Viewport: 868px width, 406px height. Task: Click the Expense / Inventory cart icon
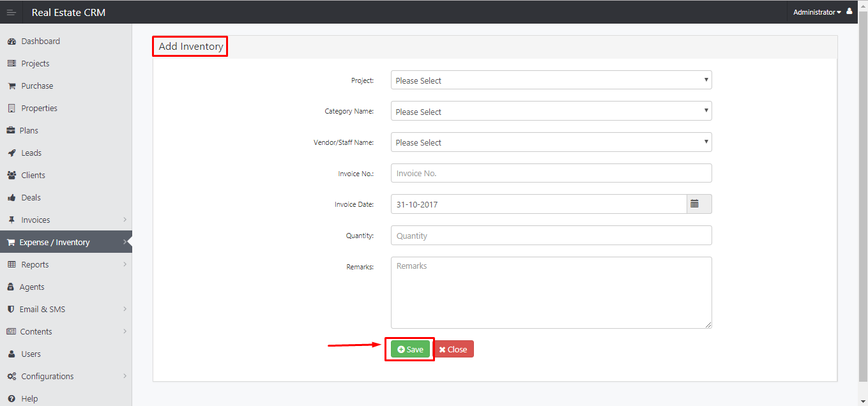click(11, 243)
